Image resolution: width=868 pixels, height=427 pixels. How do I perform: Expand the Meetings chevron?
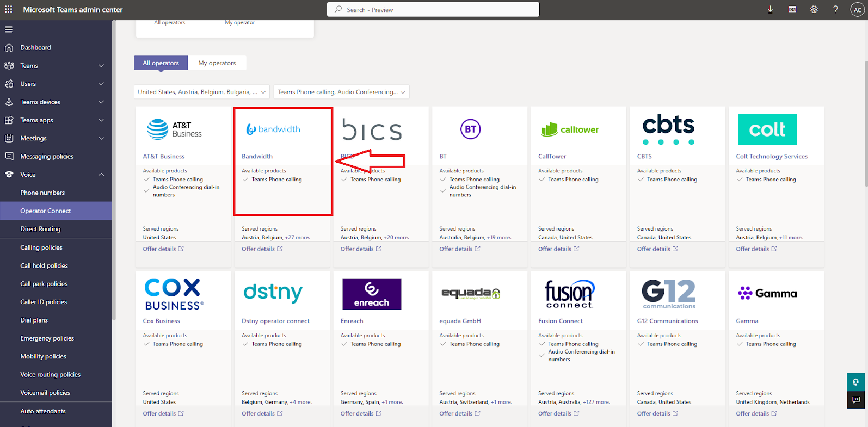[x=101, y=138]
